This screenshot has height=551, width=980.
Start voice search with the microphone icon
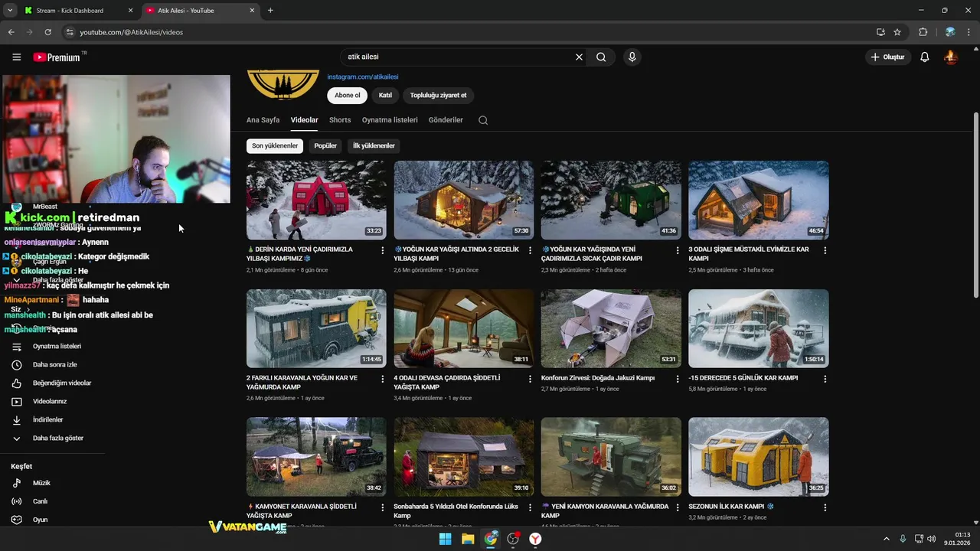(632, 57)
